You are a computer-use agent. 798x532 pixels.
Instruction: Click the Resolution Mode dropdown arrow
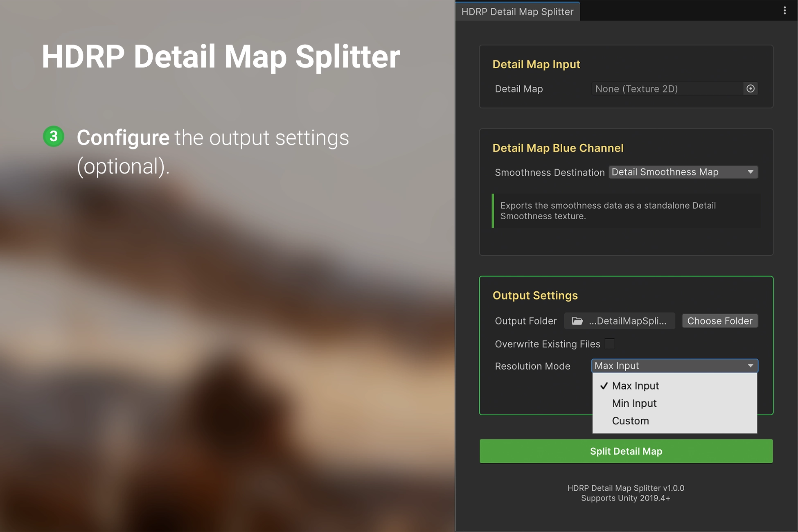(x=750, y=366)
